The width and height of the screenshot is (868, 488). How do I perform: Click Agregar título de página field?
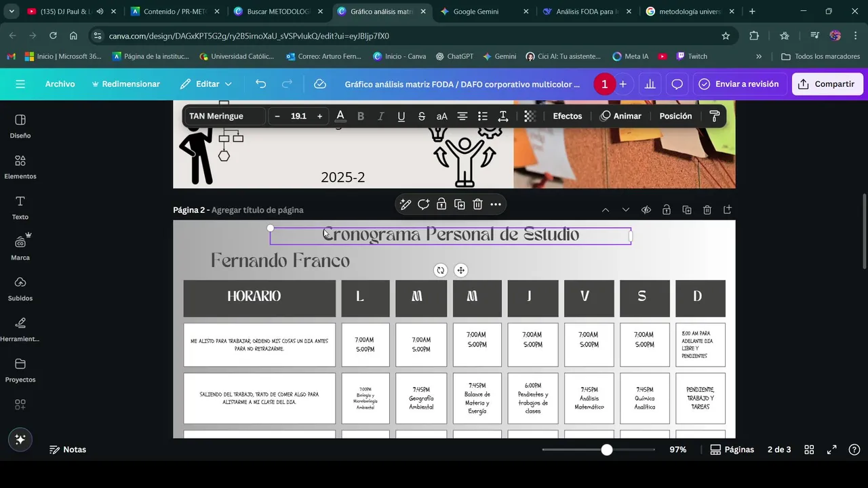pyautogui.click(x=257, y=210)
